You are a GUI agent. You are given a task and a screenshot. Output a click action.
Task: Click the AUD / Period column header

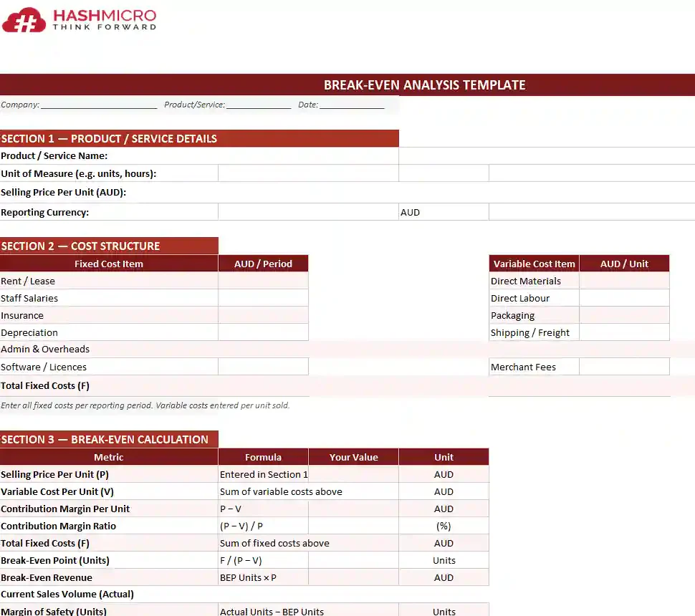pyautogui.click(x=263, y=264)
